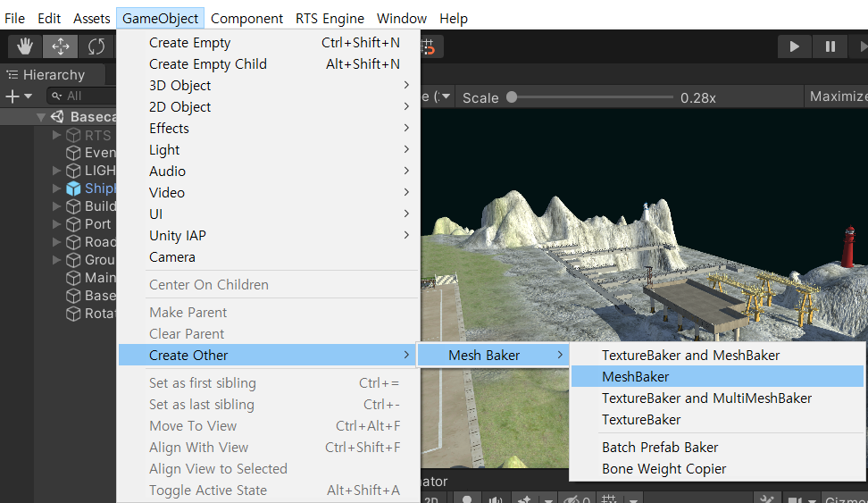Screen dimensions: 868x503
Task: Open the 3D Object submenu
Action: point(269,85)
